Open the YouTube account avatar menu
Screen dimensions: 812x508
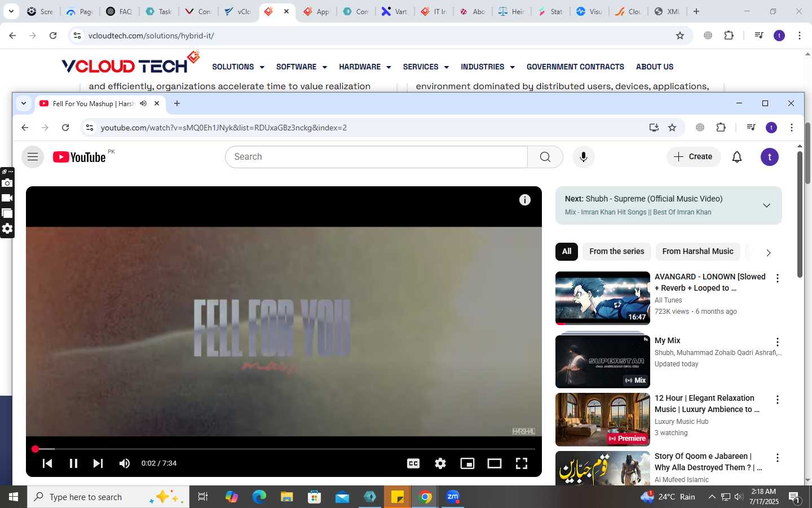[x=770, y=157]
